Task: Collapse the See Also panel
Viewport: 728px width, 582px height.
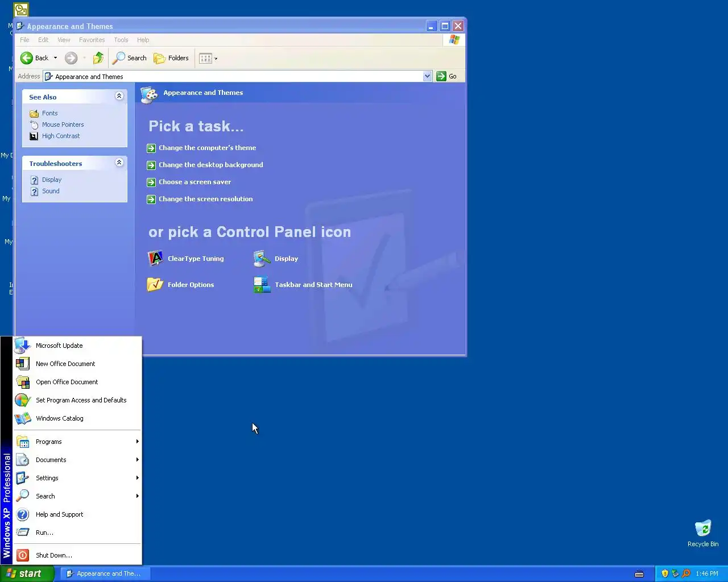Action: click(119, 96)
